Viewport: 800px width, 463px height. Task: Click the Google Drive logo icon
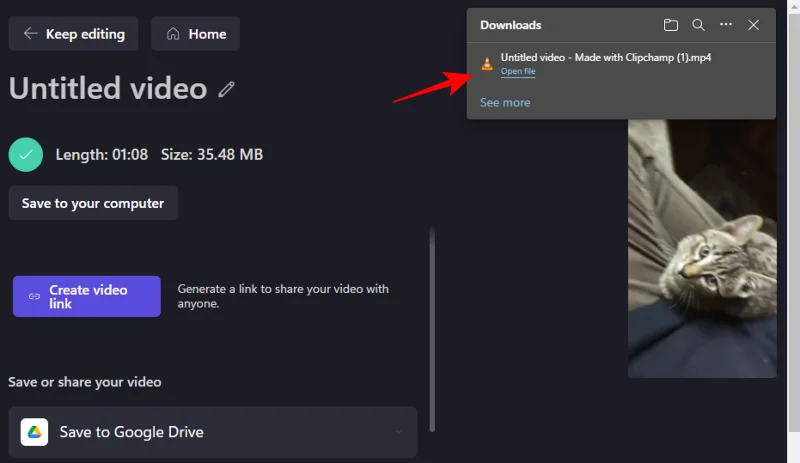(34, 432)
